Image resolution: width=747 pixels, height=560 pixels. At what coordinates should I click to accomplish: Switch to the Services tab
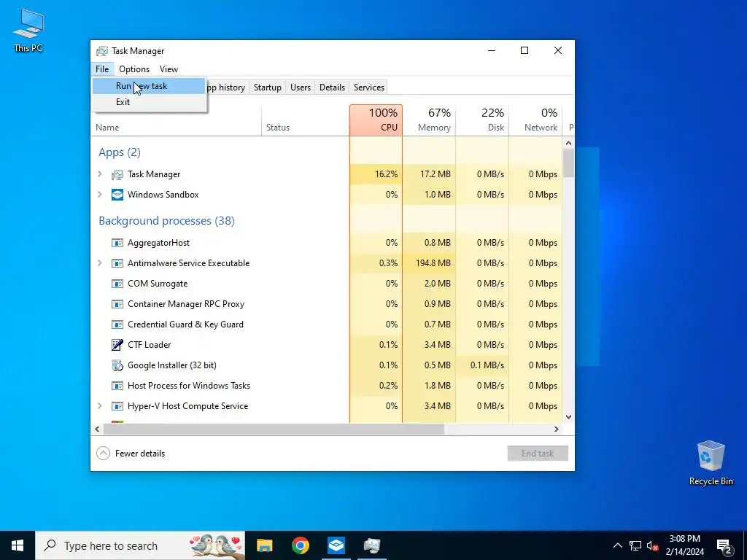coord(368,87)
